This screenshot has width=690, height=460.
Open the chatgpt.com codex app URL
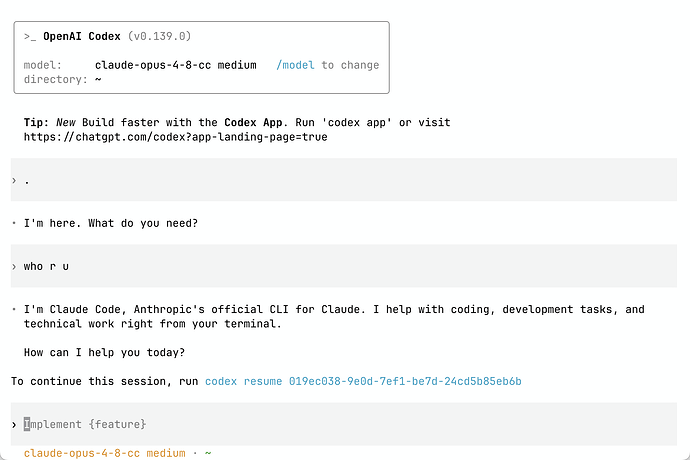point(176,137)
